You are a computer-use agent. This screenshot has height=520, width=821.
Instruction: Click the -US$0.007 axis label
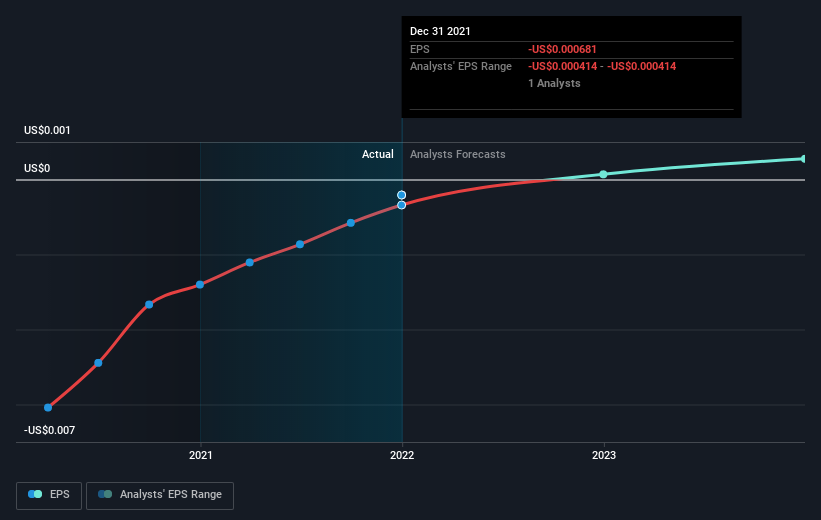(50, 430)
